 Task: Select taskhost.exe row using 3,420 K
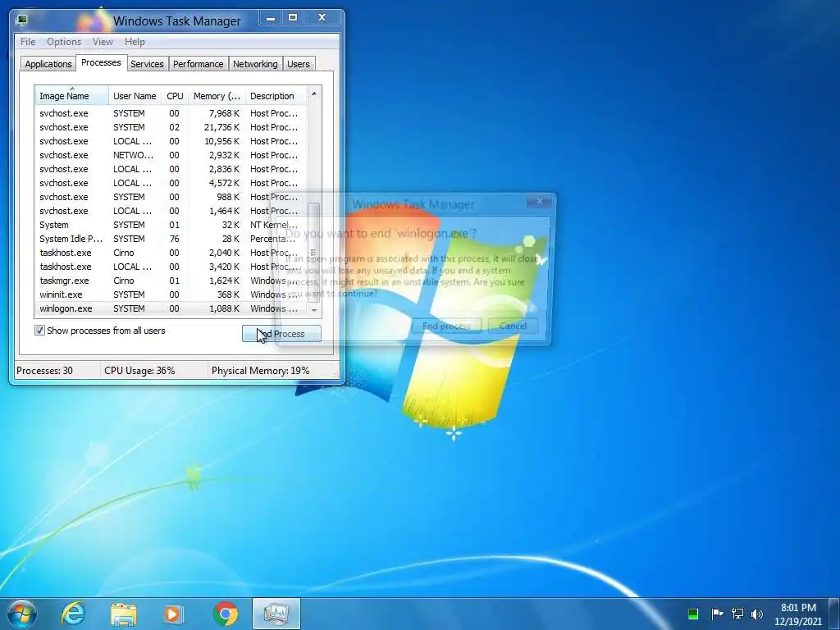[x=171, y=267]
